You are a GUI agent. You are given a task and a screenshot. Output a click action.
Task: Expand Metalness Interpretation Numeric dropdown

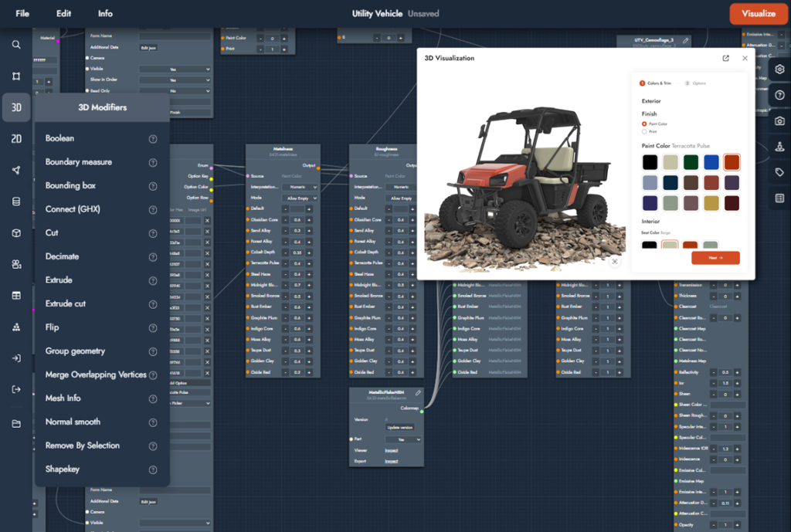coord(299,187)
